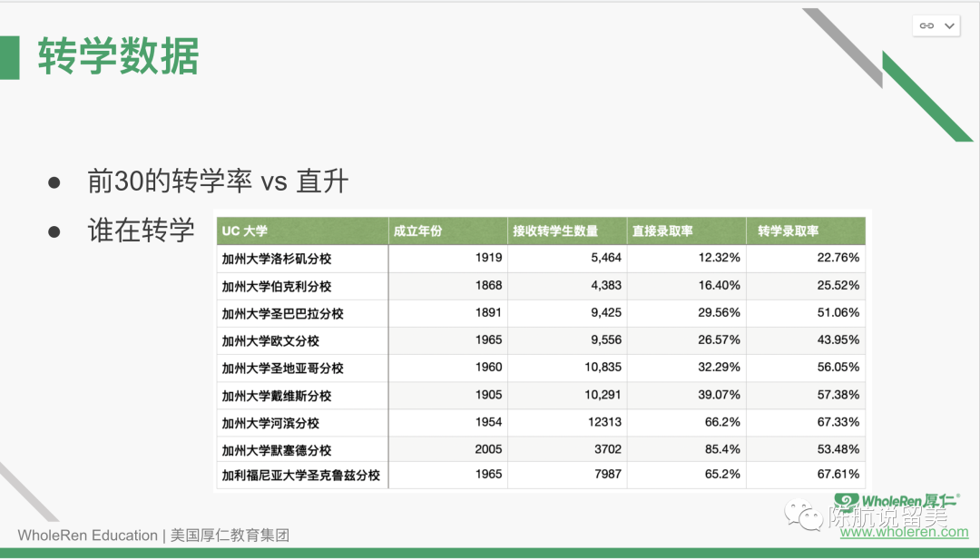The image size is (980, 560).
Task: Click the UC 大学 column header
Action: 245,231
